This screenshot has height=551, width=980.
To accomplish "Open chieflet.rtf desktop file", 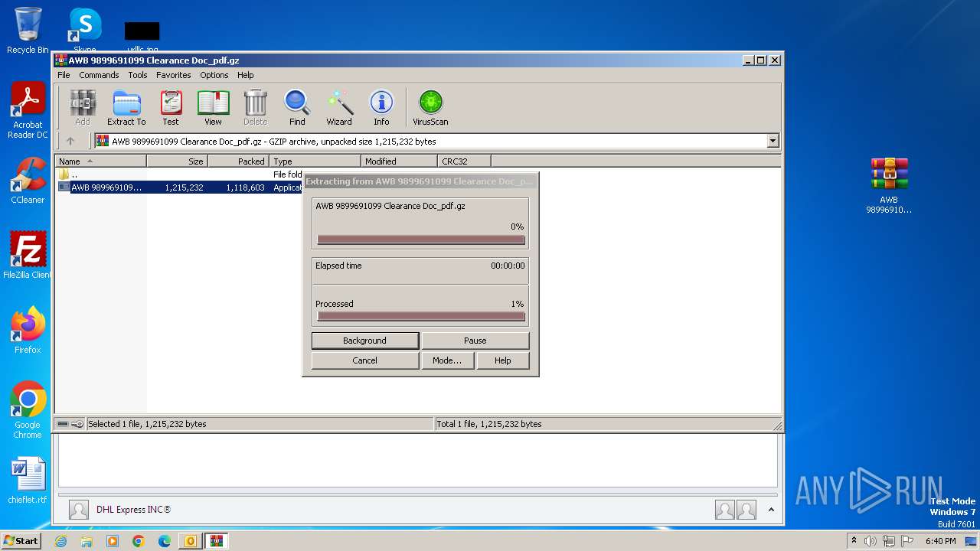I will point(28,481).
